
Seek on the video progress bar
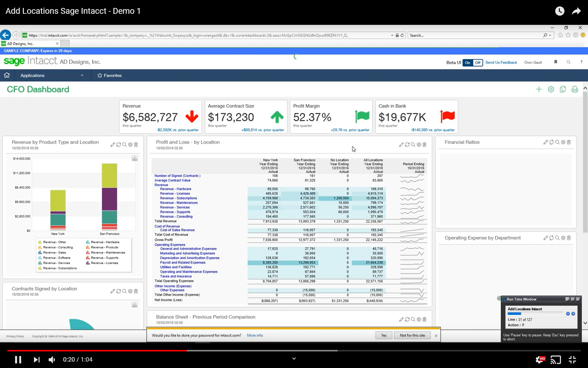294,351
